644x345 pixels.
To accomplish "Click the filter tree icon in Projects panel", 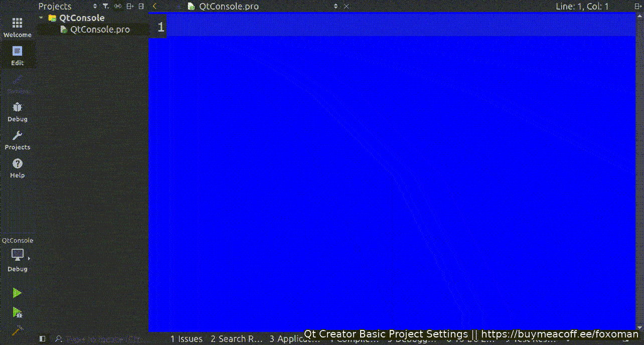I will (x=105, y=7).
